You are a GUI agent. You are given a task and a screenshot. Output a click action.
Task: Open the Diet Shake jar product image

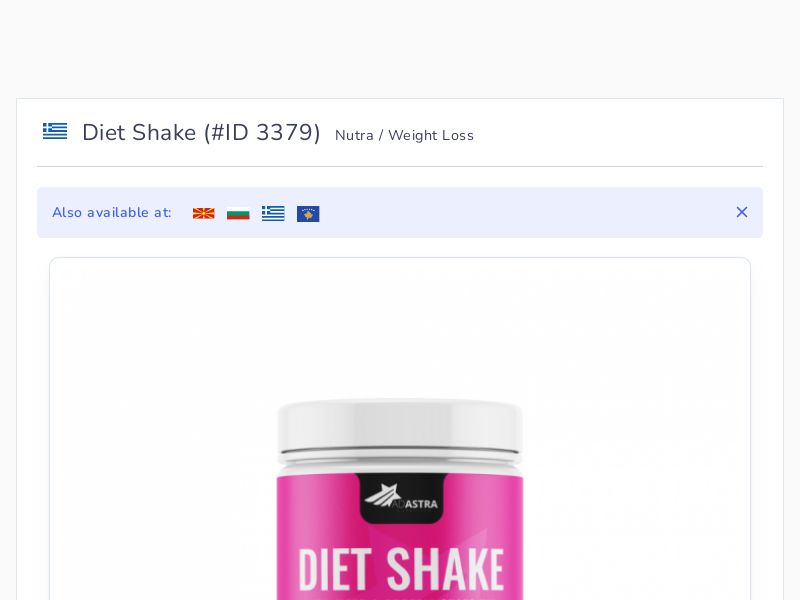(400, 500)
